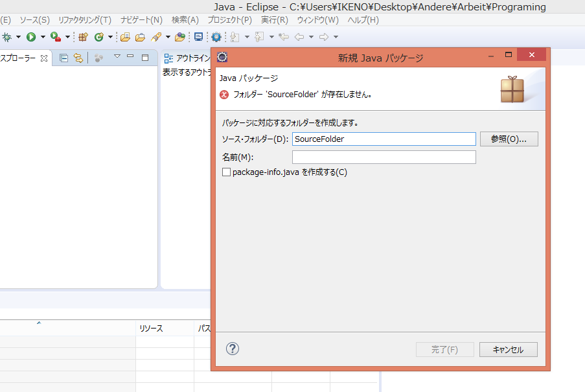
Task: Click the blue gear toolbar icon
Action: (x=216, y=37)
